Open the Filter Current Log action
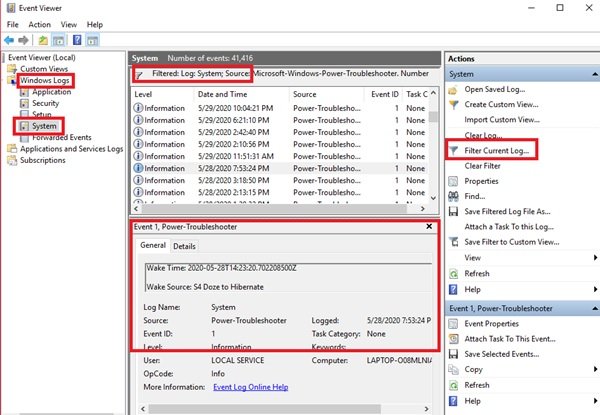 pos(500,150)
